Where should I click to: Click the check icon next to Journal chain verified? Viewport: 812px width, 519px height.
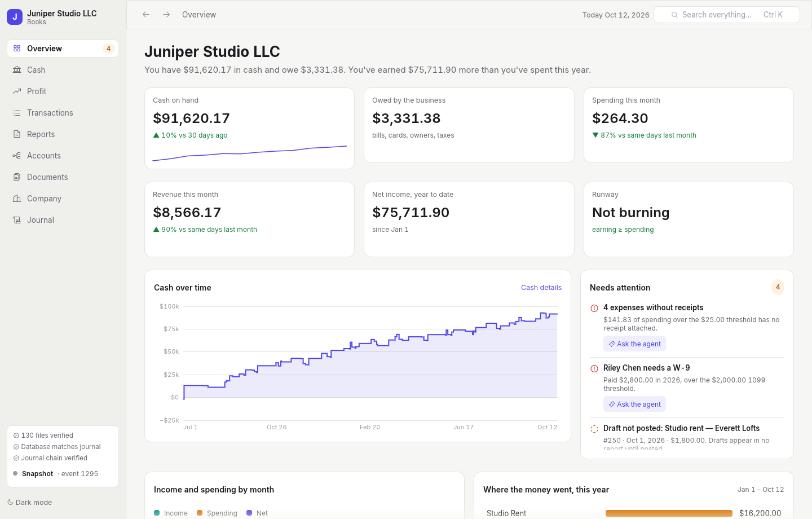tap(16, 458)
